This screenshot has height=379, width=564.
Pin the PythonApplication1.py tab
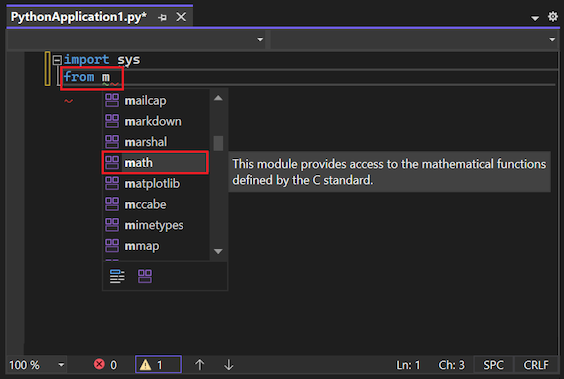(x=162, y=17)
